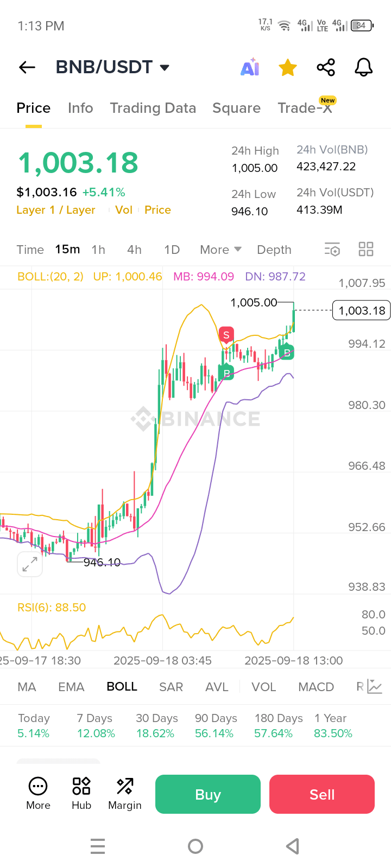Tap the Layer 1 / Layer tag
This screenshot has height=868, width=391.
point(56,210)
